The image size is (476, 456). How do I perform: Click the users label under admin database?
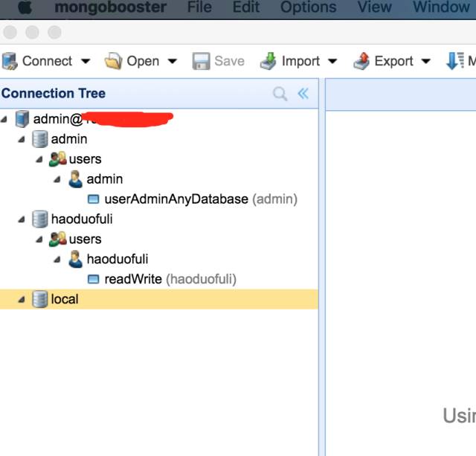[x=86, y=159]
